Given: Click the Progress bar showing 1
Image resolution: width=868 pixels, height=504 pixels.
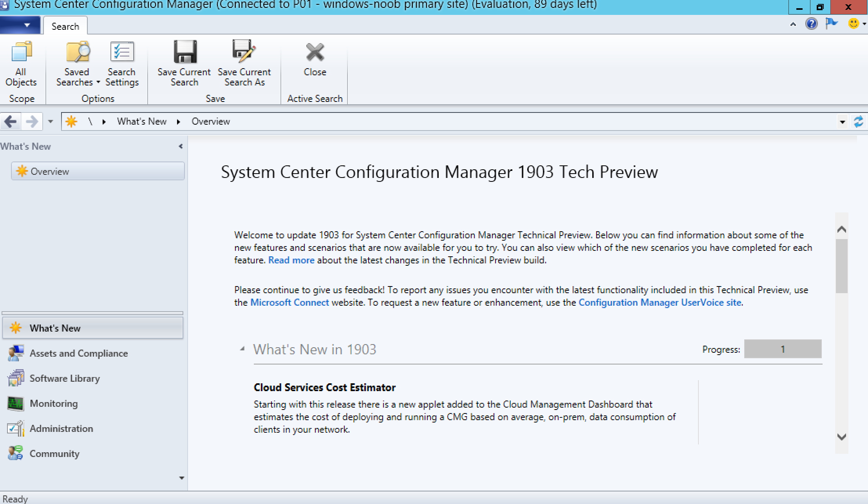Looking at the screenshot, I should coord(783,349).
